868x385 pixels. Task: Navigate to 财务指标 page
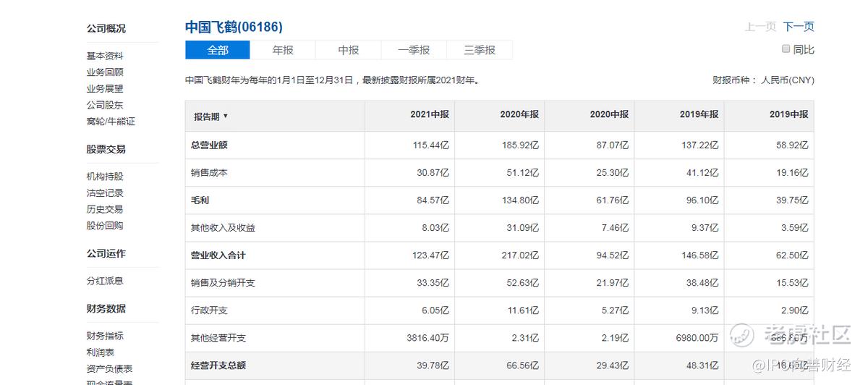(x=105, y=336)
